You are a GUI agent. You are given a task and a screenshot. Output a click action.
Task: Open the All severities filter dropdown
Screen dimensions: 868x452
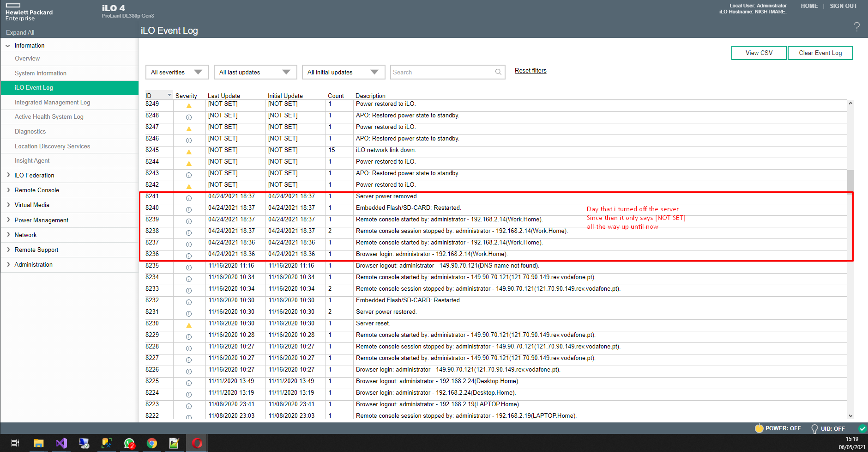click(177, 72)
